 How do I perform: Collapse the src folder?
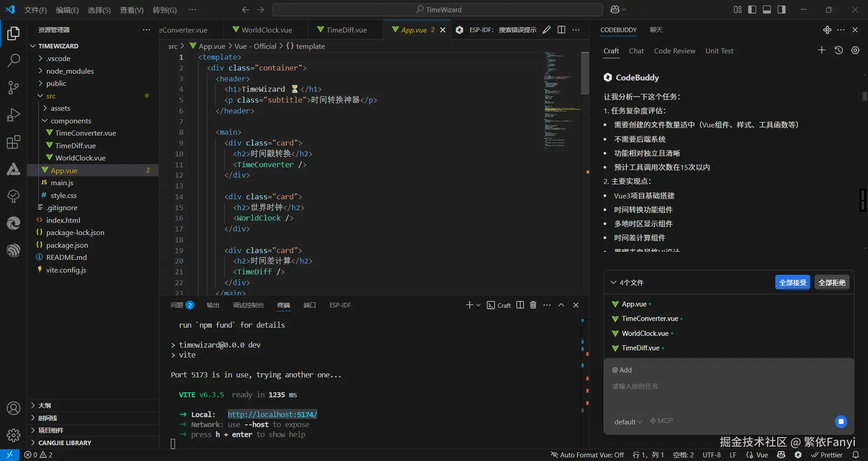[51, 96]
